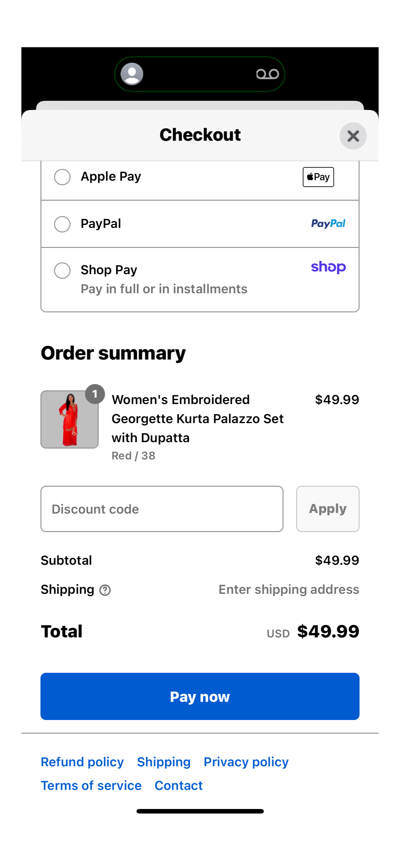400x868 pixels.
Task: Tap the quantity badge on product image
Action: pos(95,393)
